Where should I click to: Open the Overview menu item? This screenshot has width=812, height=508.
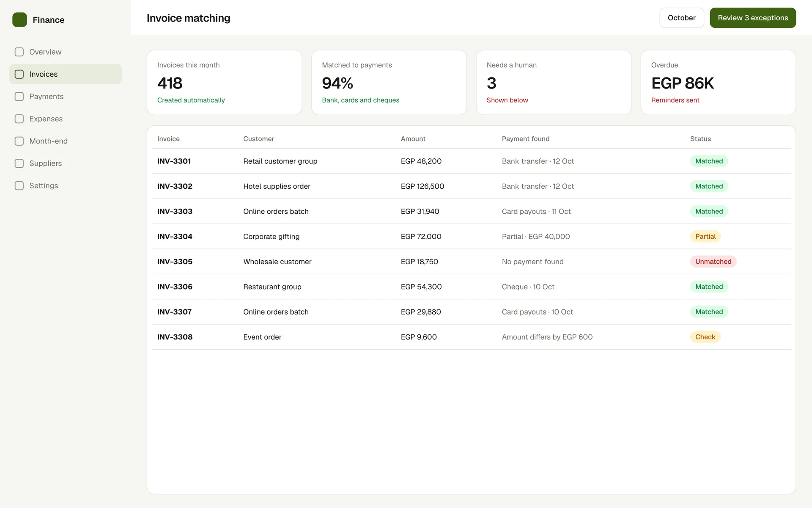(65, 52)
